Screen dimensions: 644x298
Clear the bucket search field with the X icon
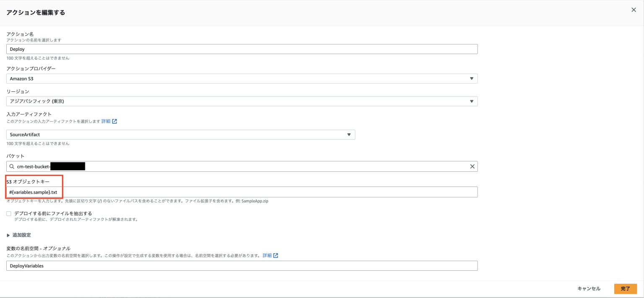472,166
